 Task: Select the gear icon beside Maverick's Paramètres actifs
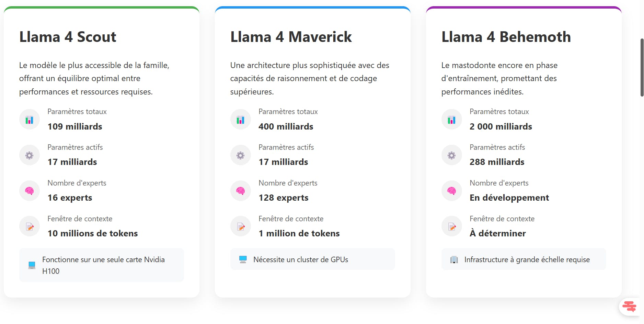[240, 155]
